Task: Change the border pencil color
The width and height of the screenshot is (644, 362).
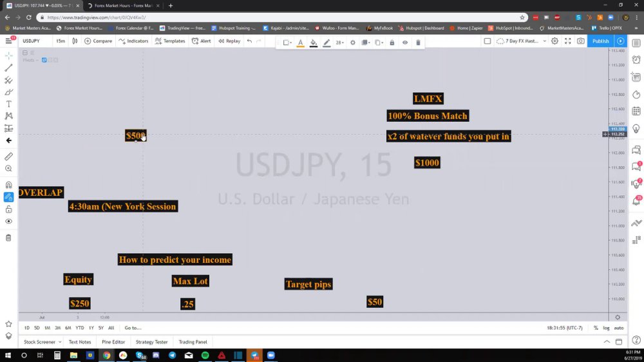Action: click(x=327, y=43)
